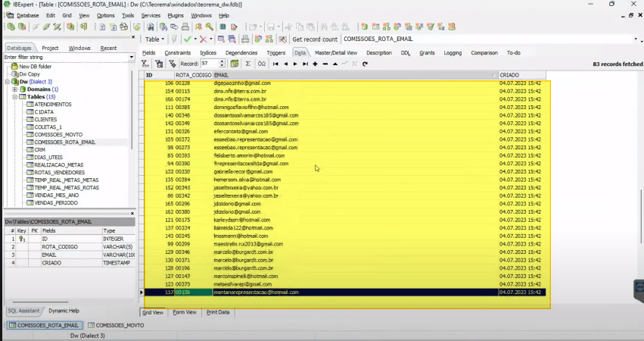Click the CRIADO column header
The image size is (644, 341).
(522, 75)
